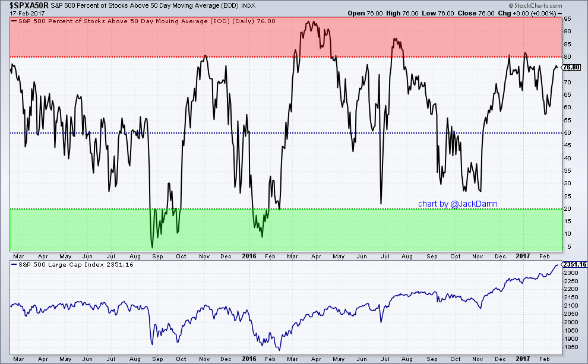Click the Feb label after 2017 on upper axis
Screen dimensions: 588x364
click(x=545, y=257)
